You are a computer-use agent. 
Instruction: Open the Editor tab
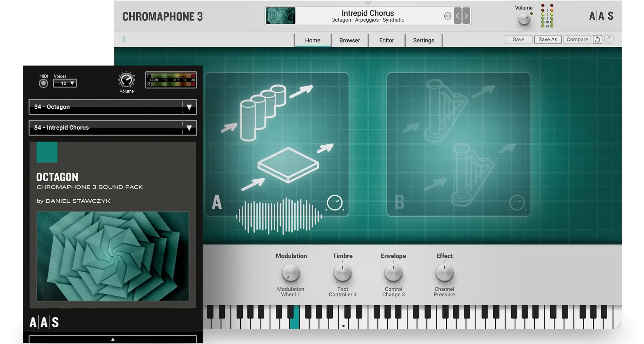pyautogui.click(x=387, y=40)
